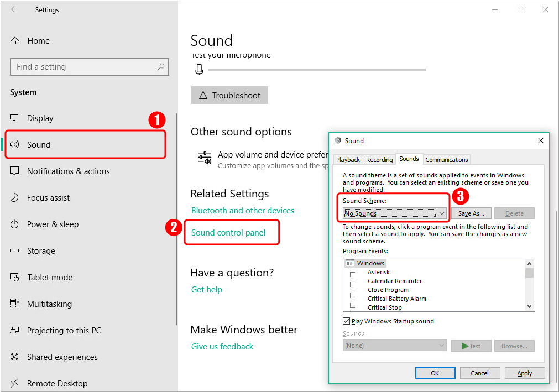The height and width of the screenshot is (392, 559).
Task: Select the Windows events group
Action: [370, 263]
